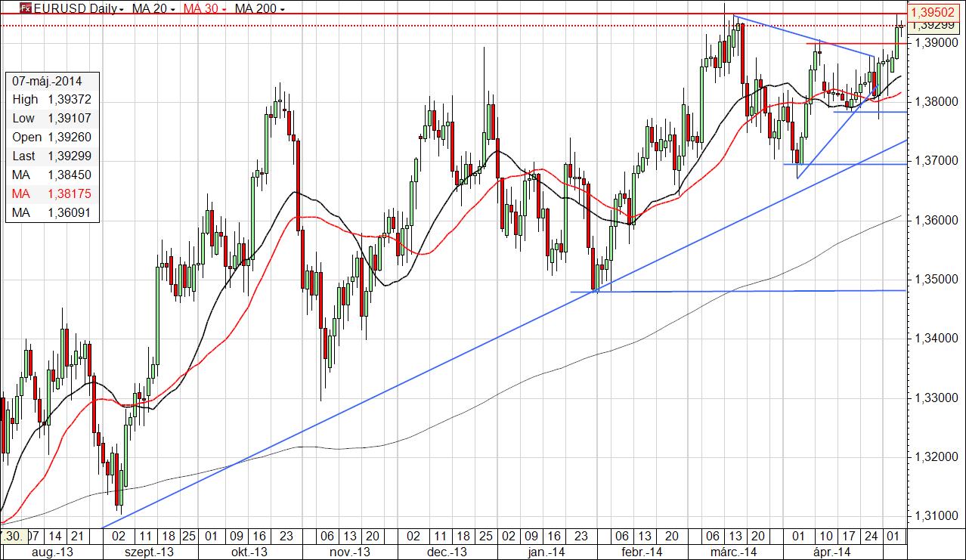The height and width of the screenshot is (560, 966).
Task: Click the 1,38000 price axis label
Action: coord(937,101)
